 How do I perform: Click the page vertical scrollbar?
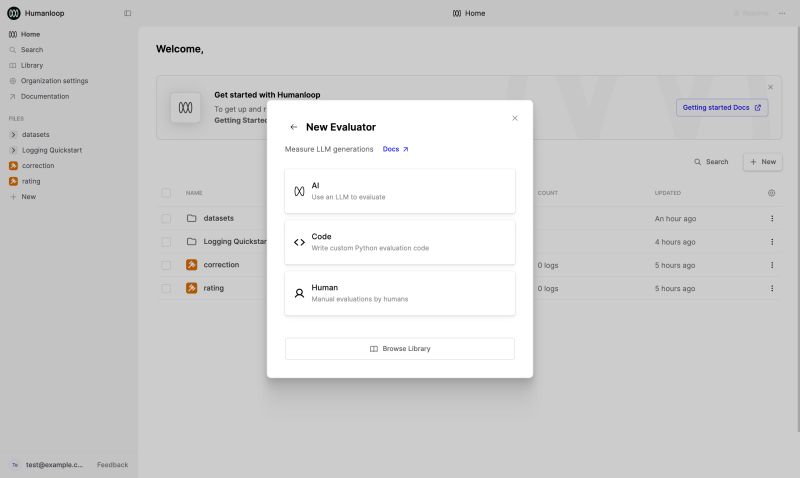pyautogui.click(x=797, y=230)
